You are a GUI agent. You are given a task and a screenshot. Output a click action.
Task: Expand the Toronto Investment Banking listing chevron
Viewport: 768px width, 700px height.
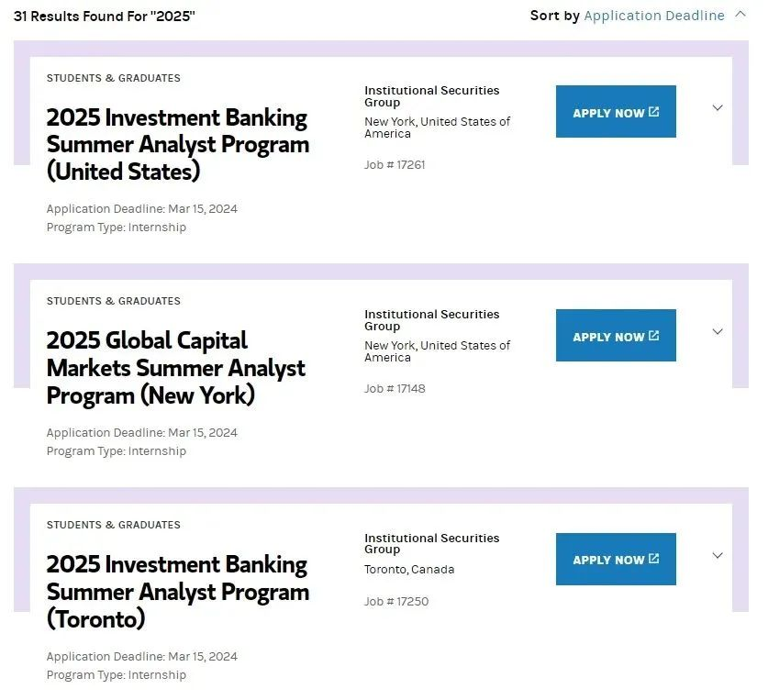point(718,556)
